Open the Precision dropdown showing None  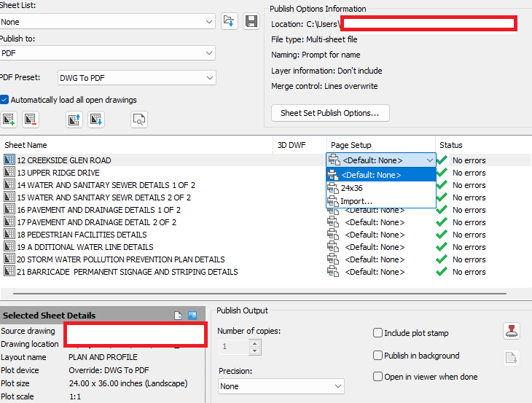pyautogui.click(x=281, y=386)
